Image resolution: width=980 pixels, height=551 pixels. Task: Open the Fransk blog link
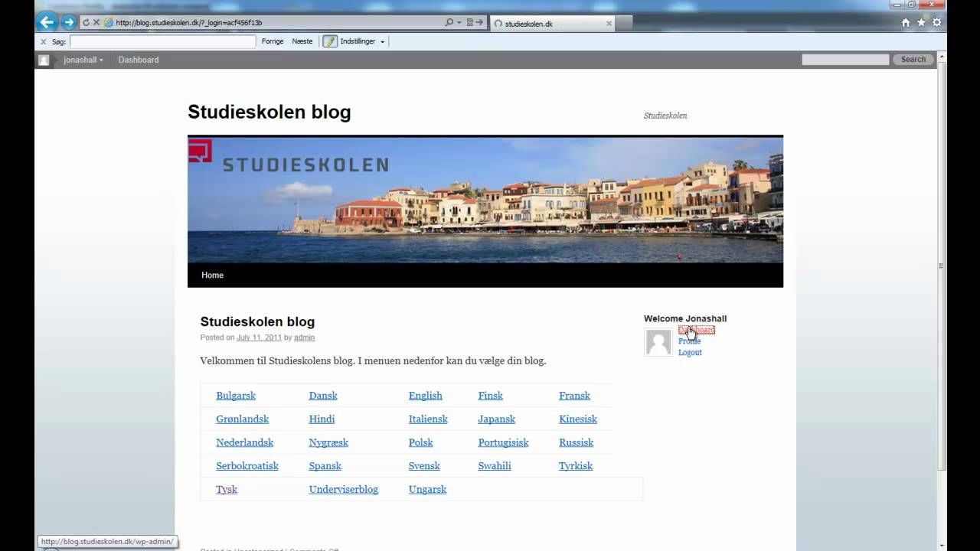[574, 396]
